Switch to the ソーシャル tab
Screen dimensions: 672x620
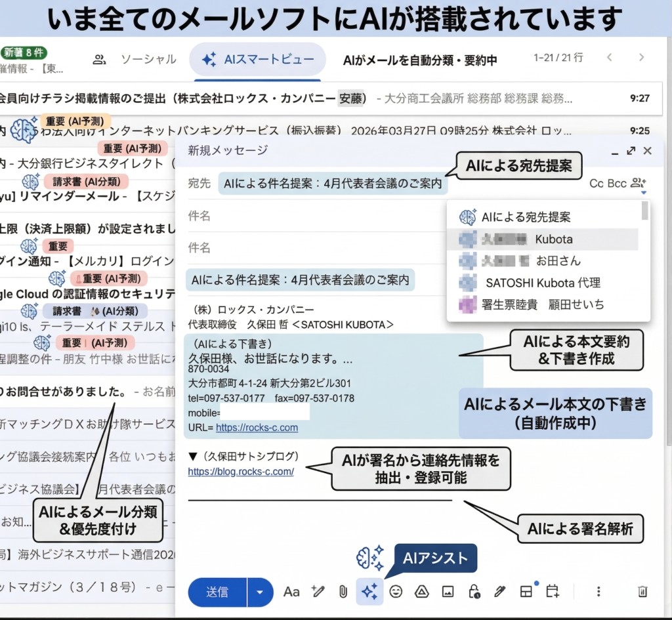pyautogui.click(x=135, y=60)
